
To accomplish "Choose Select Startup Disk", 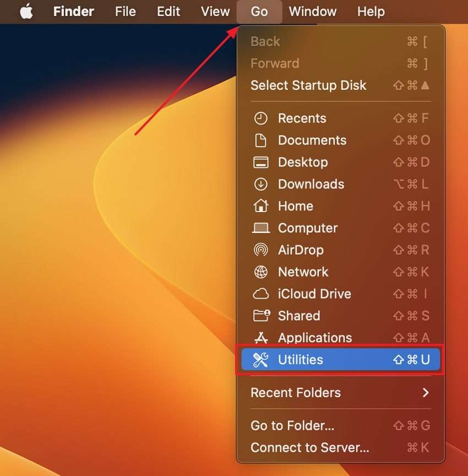I will (340, 85).
